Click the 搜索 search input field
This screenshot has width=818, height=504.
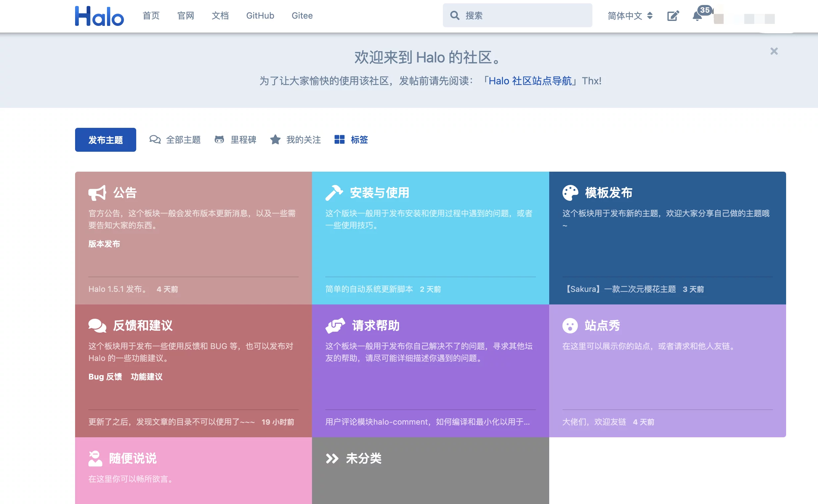pos(517,15)
